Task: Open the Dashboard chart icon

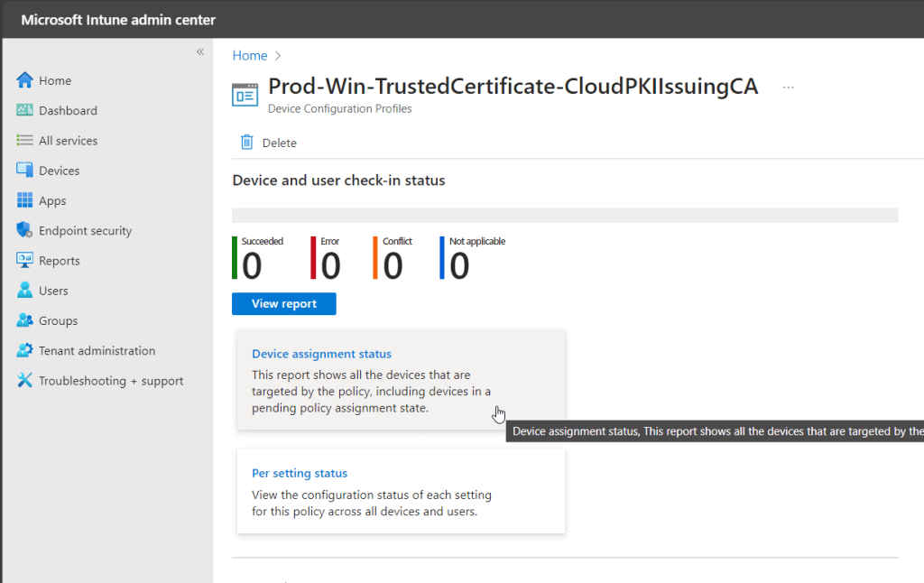Action: tap(24, 110)
